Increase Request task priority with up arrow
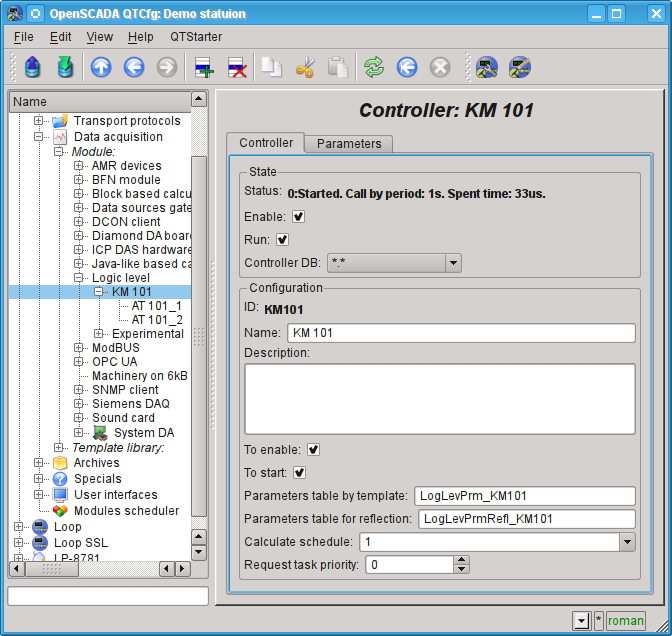 (x=461, y=560)
